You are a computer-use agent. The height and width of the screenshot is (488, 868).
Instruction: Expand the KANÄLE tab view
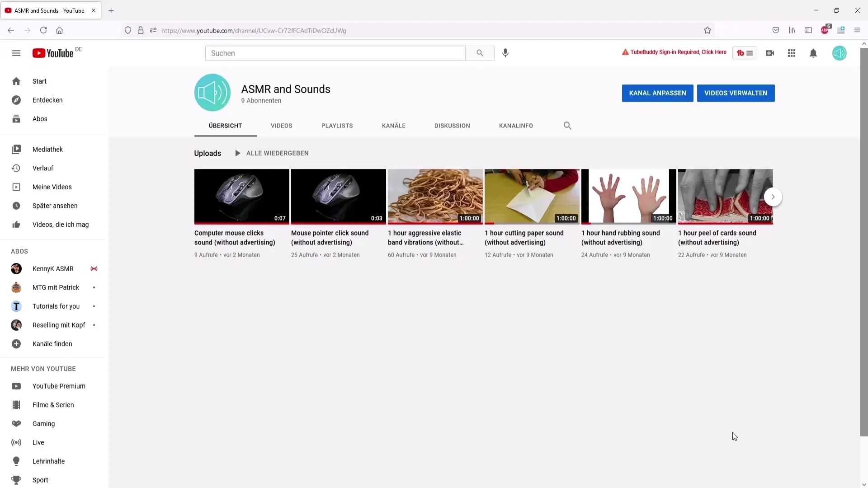(393, 126)
